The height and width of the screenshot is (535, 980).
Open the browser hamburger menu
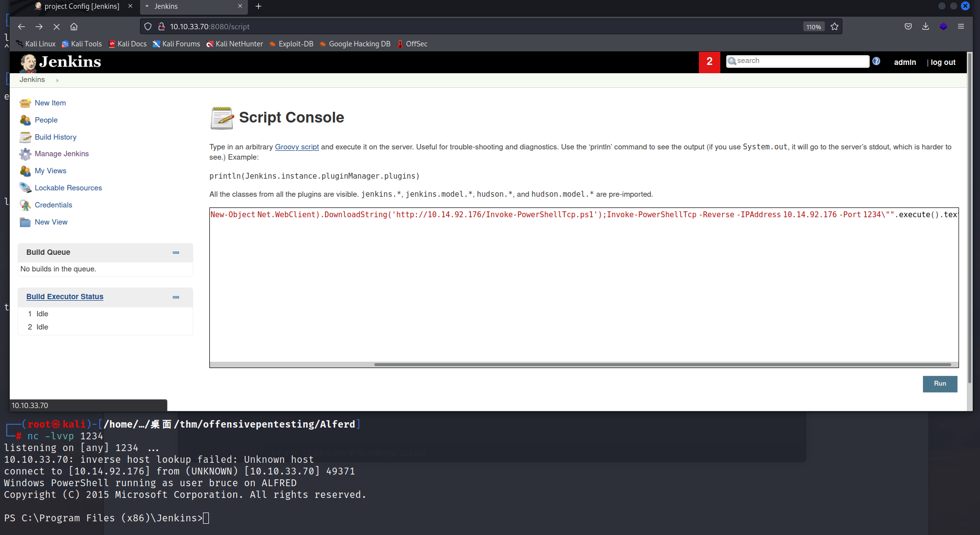(960, 27)
